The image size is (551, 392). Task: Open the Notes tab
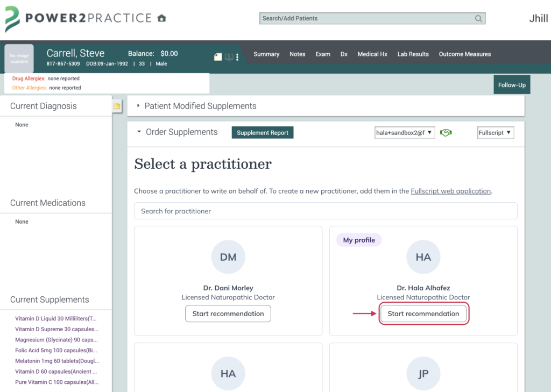pos(297,54)
